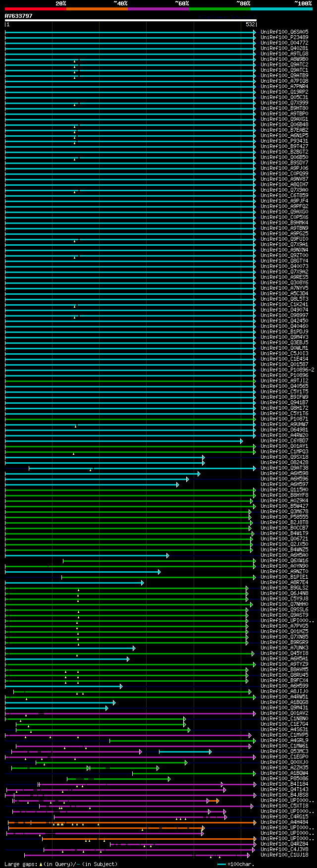Viewport: 317px width, 868px height.
Task: Click hit label UniRef100_Q8GTY4
Action: tap(284, 261)
